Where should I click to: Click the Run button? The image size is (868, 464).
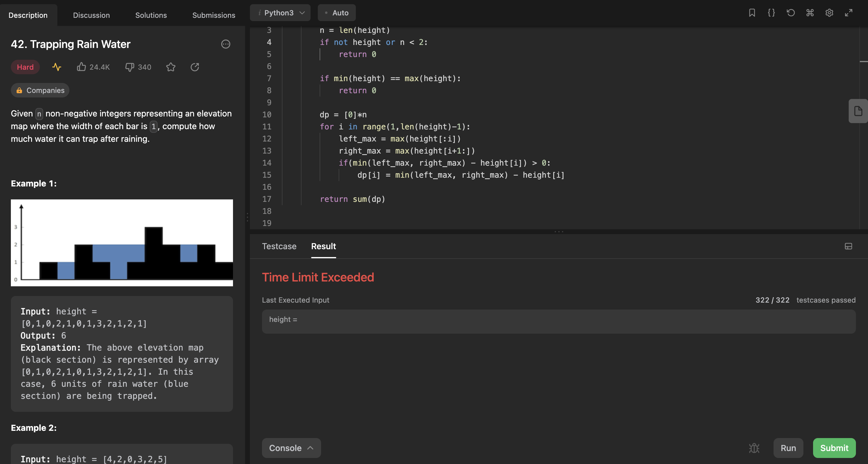[788, 448]
